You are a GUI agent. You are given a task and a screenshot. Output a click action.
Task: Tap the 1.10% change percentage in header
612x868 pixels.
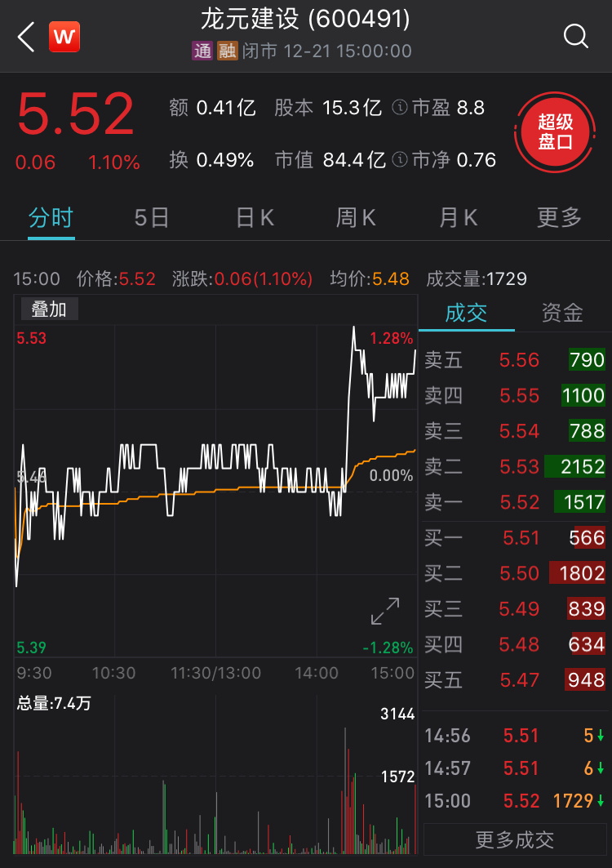pyautogui.click(x=114, y=162)
